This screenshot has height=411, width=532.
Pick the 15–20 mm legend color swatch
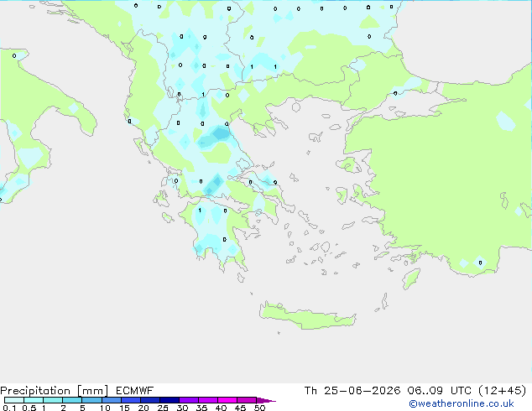(131, 400)
